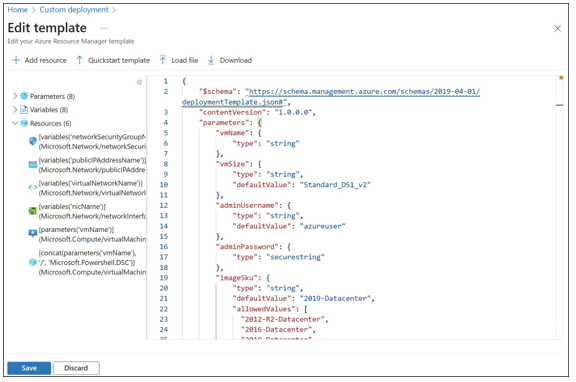This screenshot has width=576, height=382.
Task: Click the Parameters gear icon
Action: coord(24,96)
